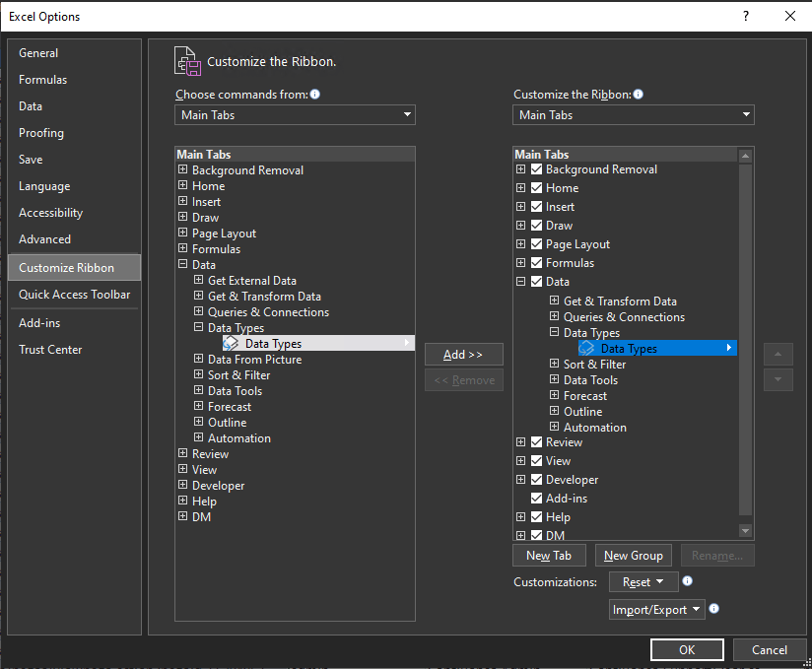Select Get & Transform Data in right list
The height and width of the screenshot is (669, 812).
click(x=620, y=301)
